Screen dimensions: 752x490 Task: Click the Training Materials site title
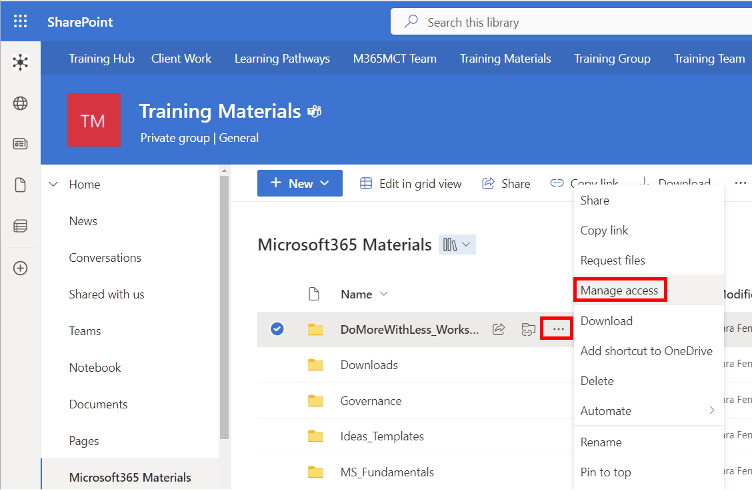pos(220,111)
